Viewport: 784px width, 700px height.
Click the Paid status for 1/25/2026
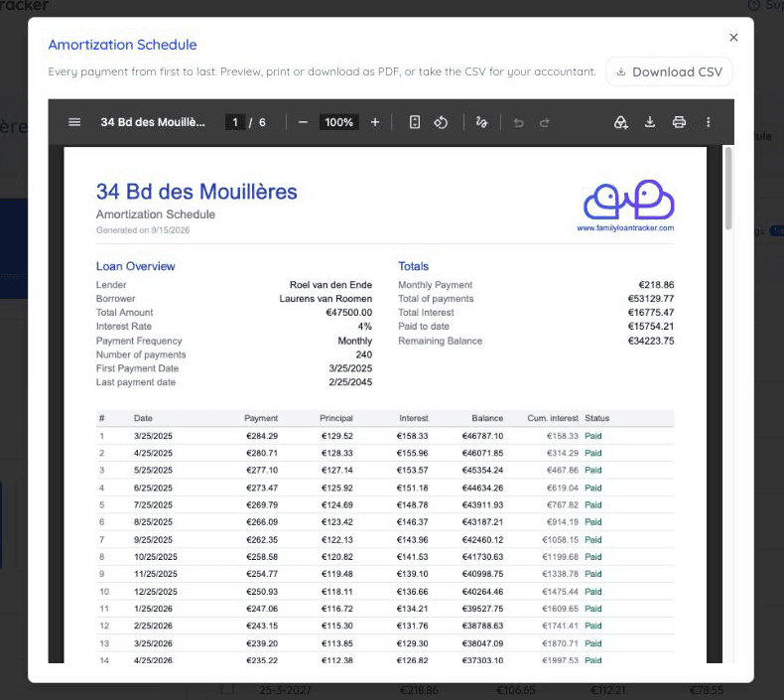[x=593, y=609]
